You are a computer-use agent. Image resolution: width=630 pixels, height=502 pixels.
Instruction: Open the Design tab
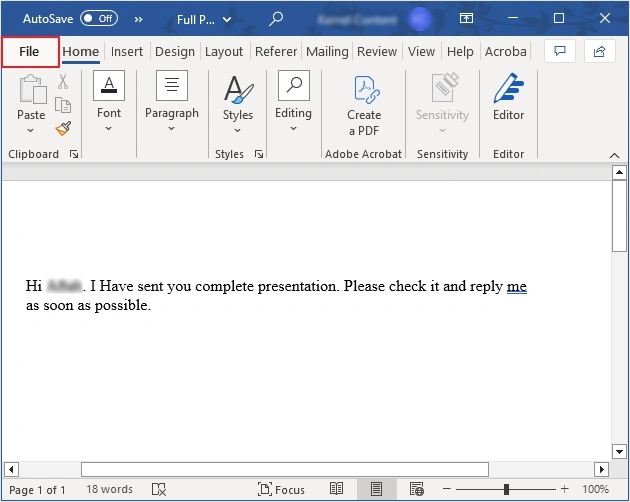click(175, 52)
